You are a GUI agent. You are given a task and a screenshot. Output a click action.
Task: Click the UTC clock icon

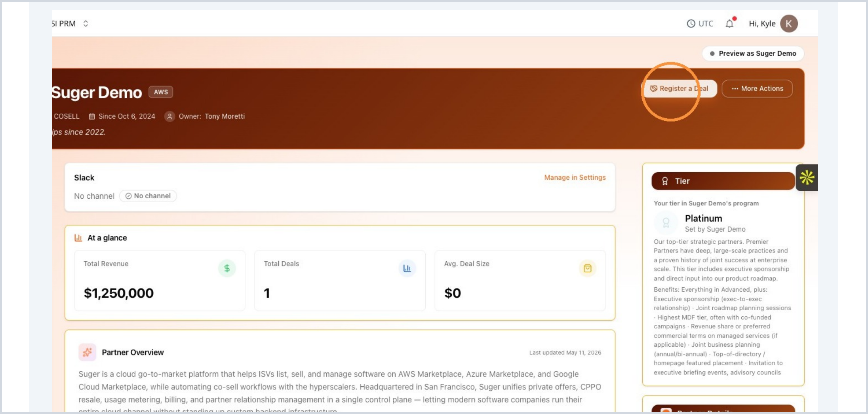pos(691,24)
